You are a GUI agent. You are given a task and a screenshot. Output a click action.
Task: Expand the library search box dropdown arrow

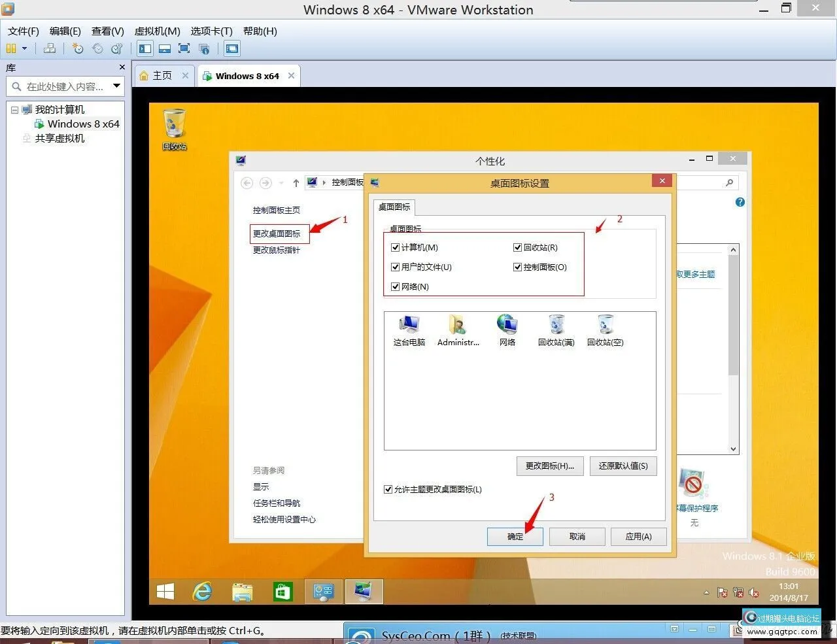pos(116,86)
